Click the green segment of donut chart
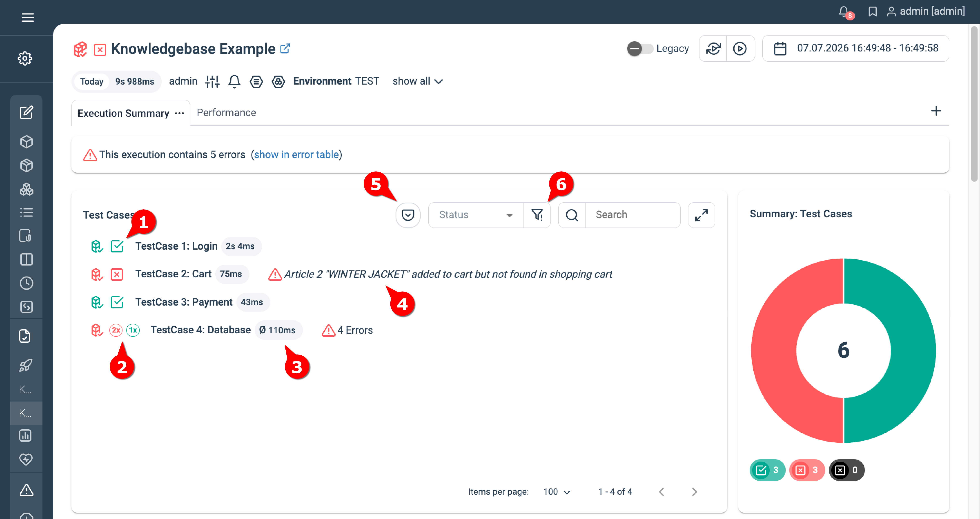 (x=913, y=350)
